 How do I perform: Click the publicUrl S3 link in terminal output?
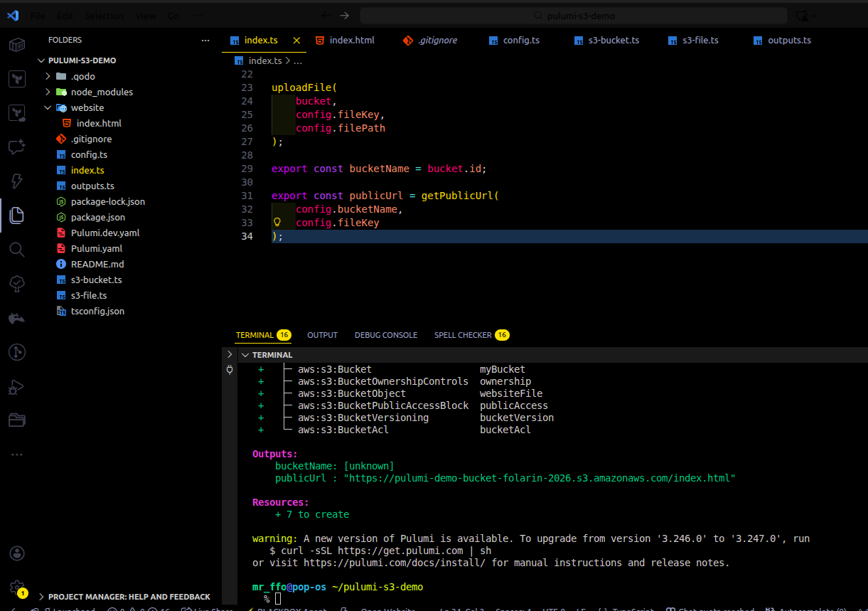(540, 478)
